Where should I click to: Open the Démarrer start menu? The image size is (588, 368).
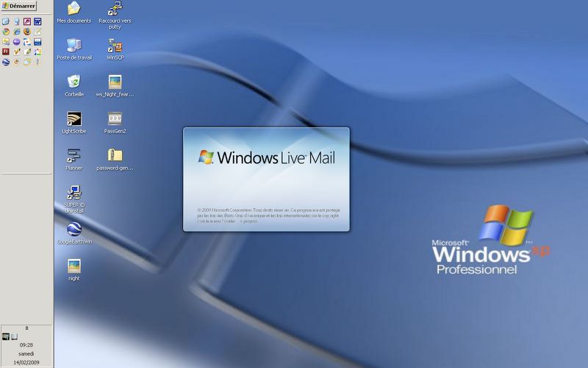[19, 6]
